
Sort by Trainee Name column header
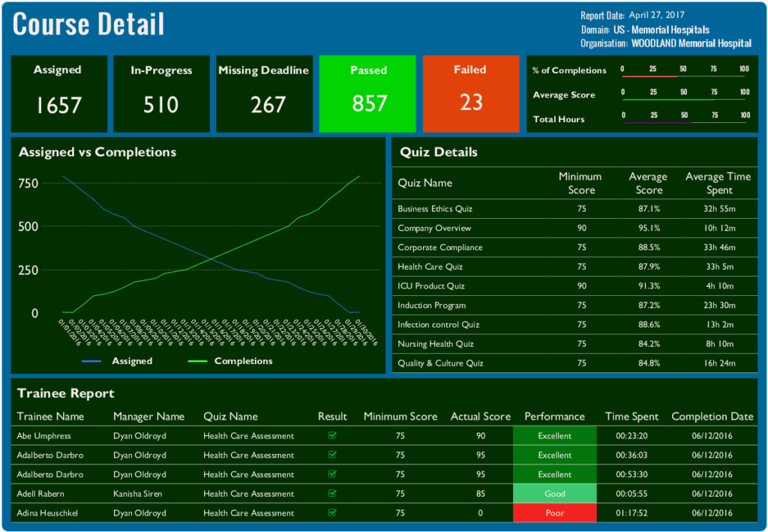(x=51, y=417)
